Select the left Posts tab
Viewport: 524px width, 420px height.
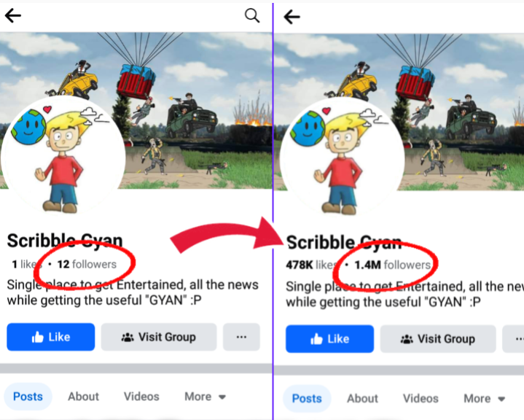(x=28, y=397)
